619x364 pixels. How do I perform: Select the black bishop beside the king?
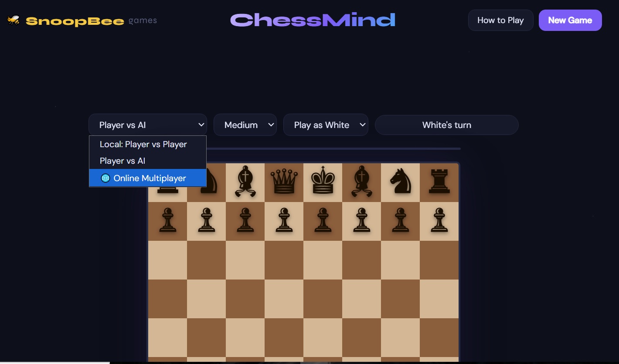pos(361,181)
